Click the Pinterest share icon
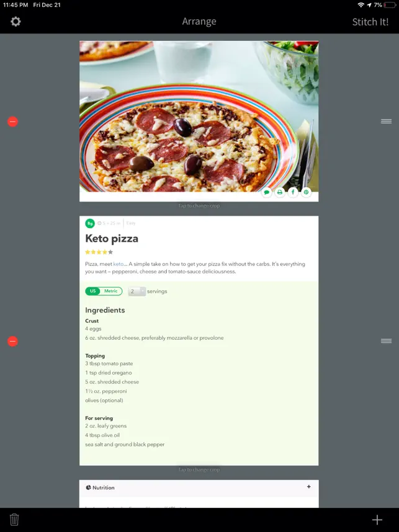This screenshot has height=532, width=399. click(307, 192)
